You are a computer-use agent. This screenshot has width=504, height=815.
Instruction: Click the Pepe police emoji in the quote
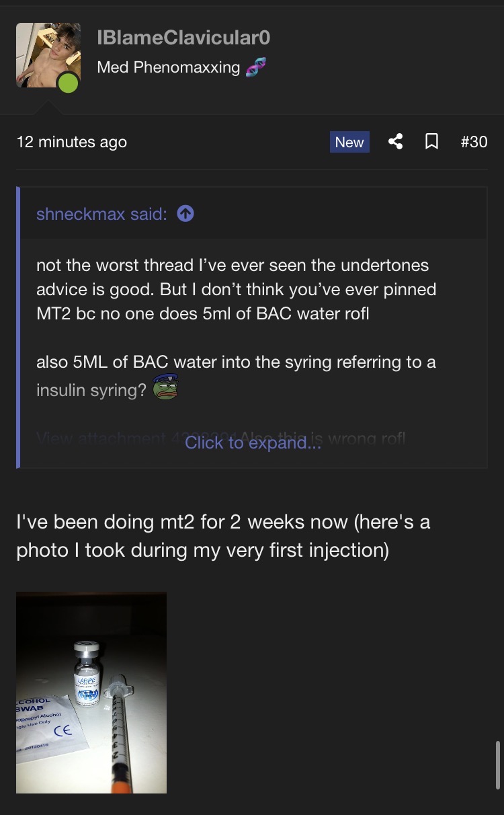[x=165, y=387]
